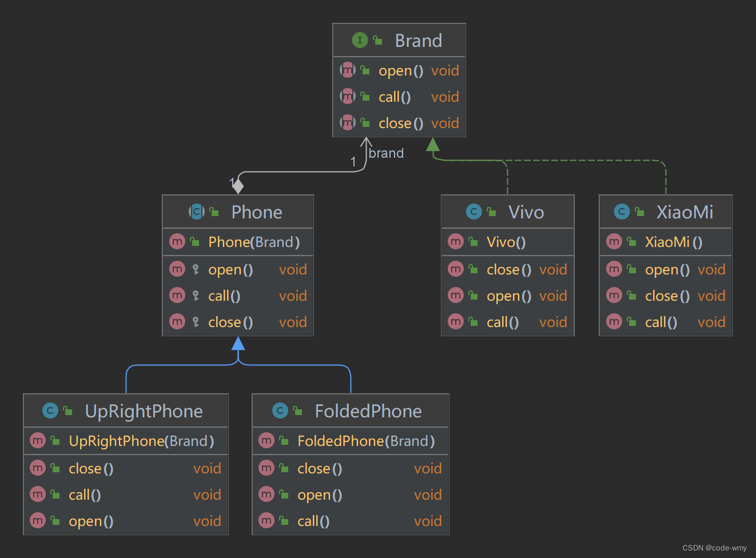The image size is (756, 558).
Task: Click method icon beside FoldedPhone open()
Action: tap(266, 494)
